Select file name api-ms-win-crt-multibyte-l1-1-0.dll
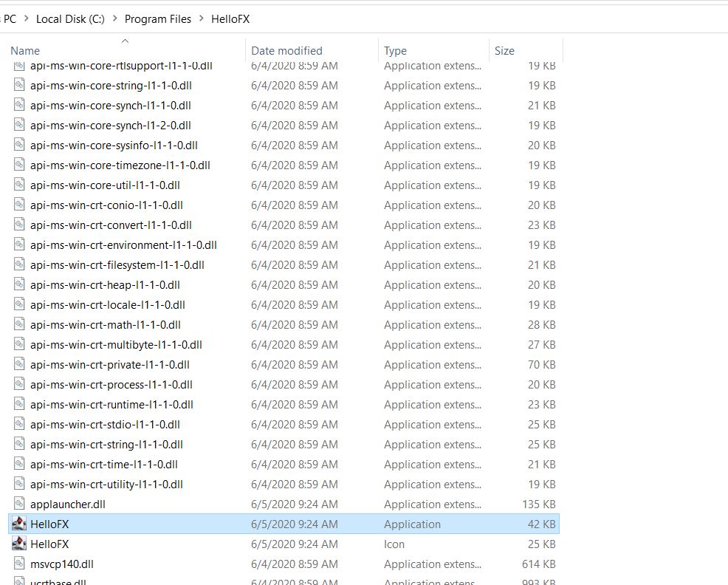Image resolution: width=728 pixels, height=585 pixels. pyautogui.click(x=116, y=345)
